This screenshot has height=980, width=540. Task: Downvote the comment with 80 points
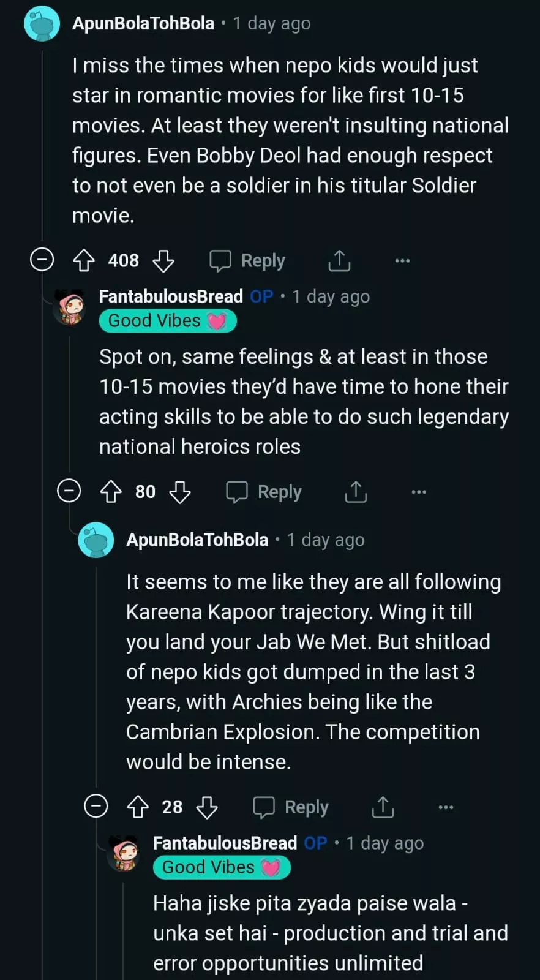180,492
